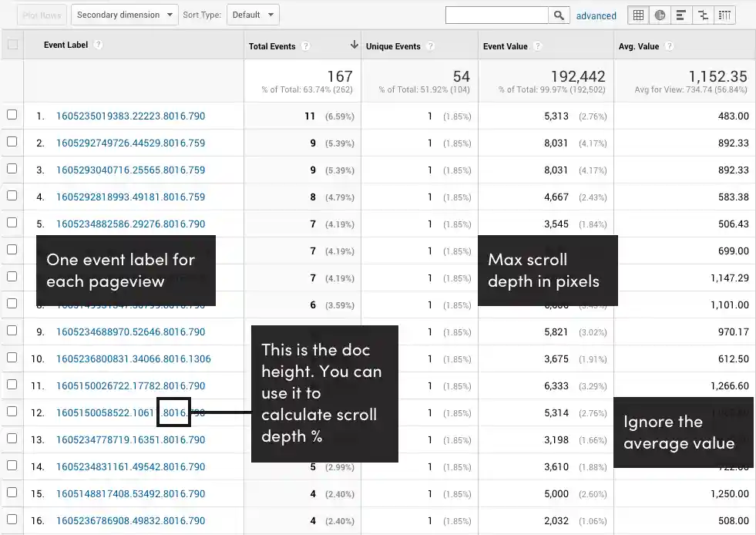Click the descending sort arrow on Total Events
This screenshot has width=756, height=535.
354,45
